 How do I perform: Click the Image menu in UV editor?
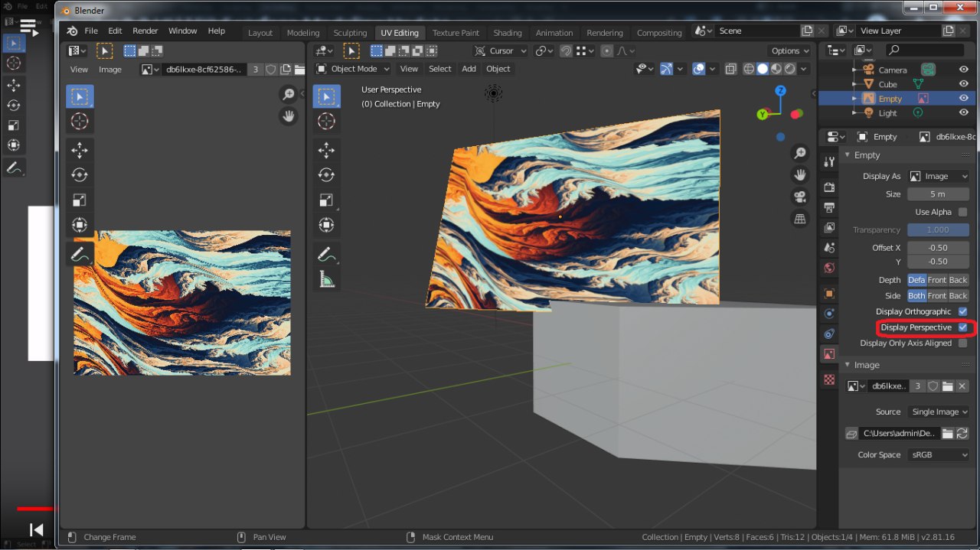coord(110,69)
